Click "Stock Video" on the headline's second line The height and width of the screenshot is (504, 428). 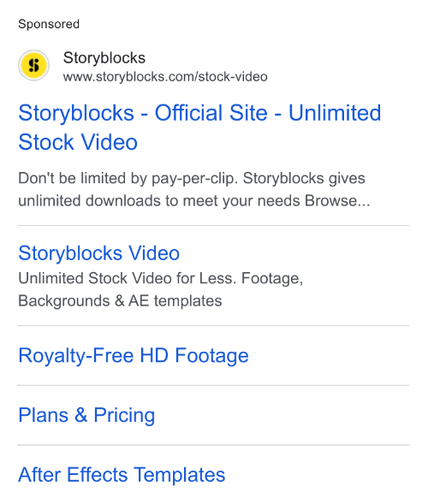tap(78, 142)
